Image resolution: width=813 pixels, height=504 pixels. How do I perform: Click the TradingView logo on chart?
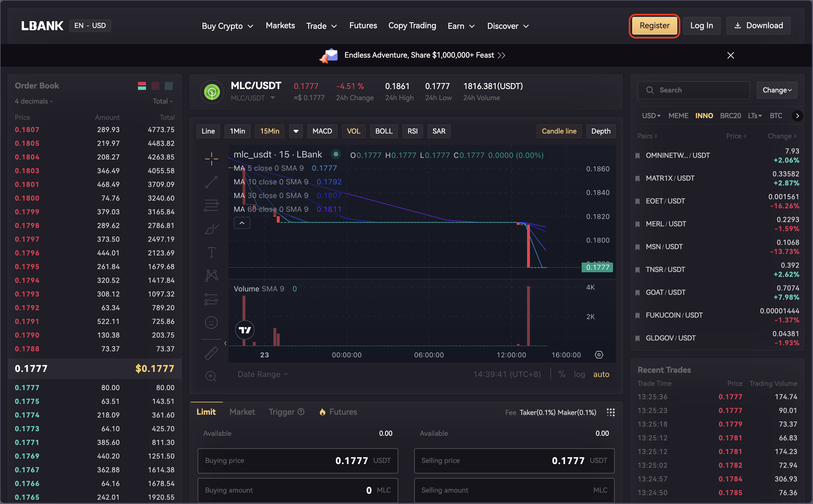click(245, 330)
